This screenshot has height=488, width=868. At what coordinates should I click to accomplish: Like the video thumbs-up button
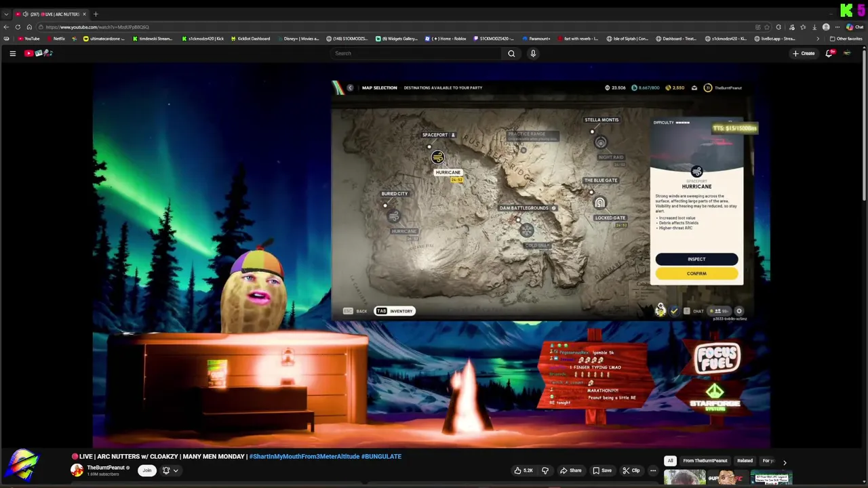(523, 470)
